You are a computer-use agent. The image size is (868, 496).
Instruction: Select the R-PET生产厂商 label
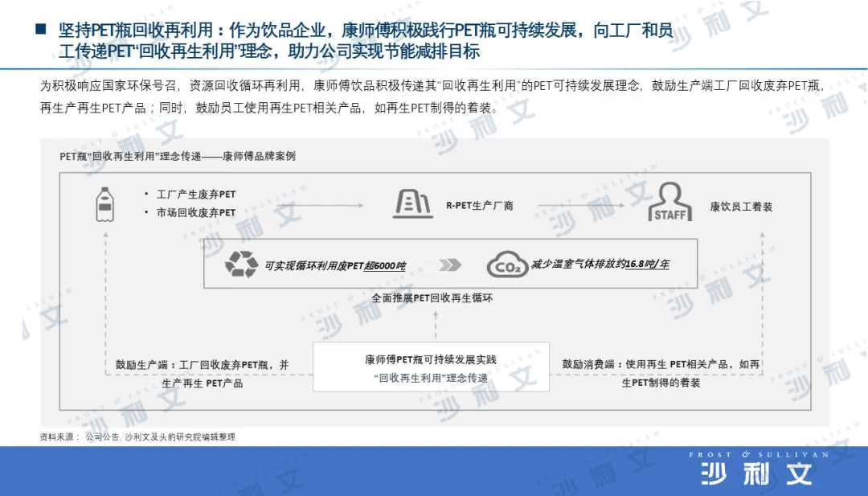pos(480,206)
